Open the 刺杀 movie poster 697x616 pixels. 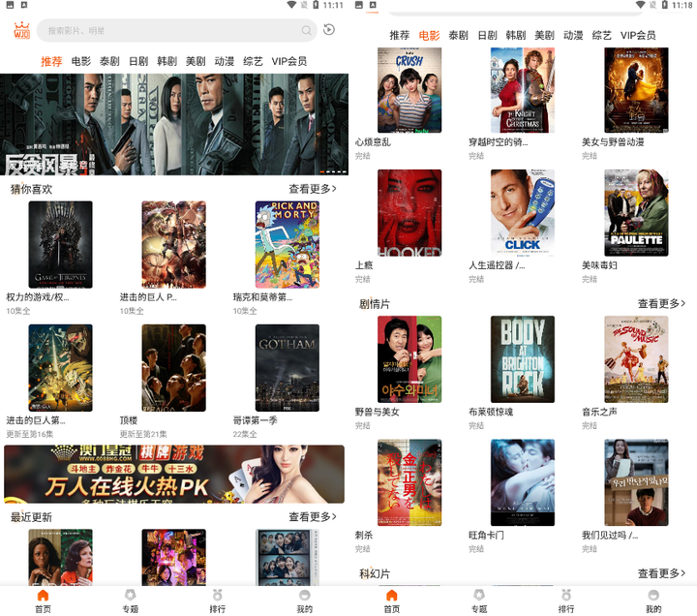click(409, 482)
